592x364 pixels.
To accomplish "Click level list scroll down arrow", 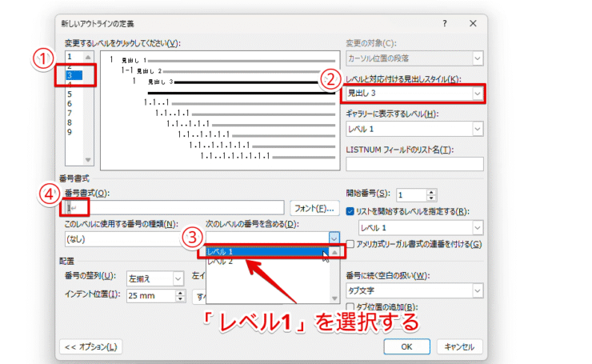I will click(88, 160).
